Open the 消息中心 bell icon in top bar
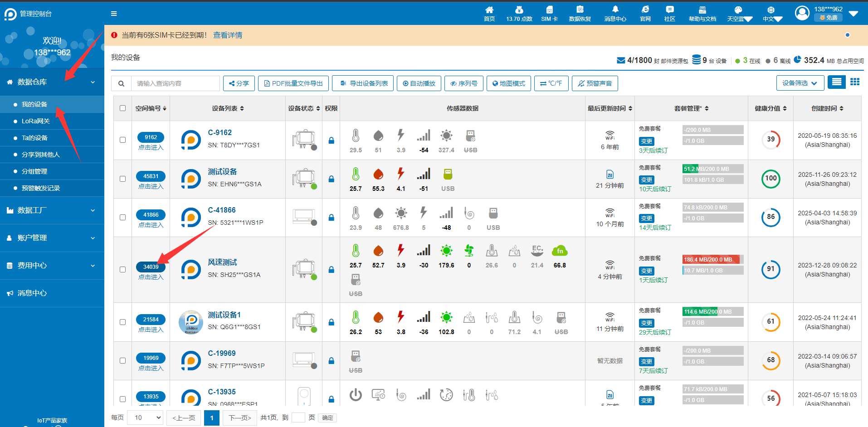868x427 pixels. point(615,10)
